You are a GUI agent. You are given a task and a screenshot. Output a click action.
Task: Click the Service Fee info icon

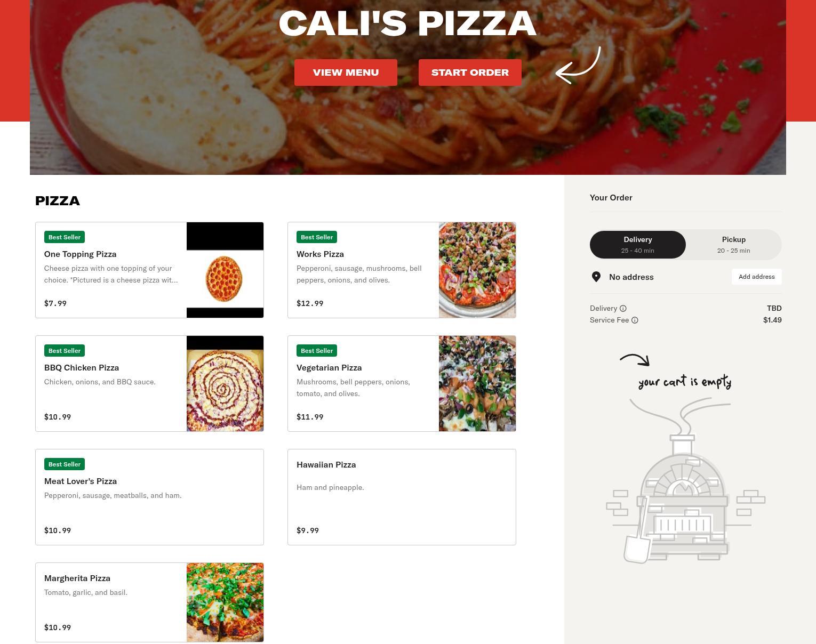pos(635,320)
